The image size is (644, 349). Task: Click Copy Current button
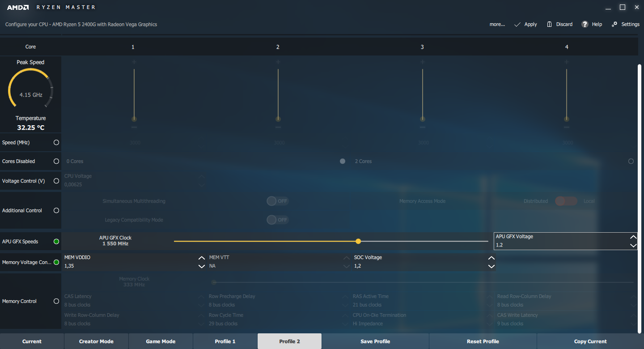(590, 341)
